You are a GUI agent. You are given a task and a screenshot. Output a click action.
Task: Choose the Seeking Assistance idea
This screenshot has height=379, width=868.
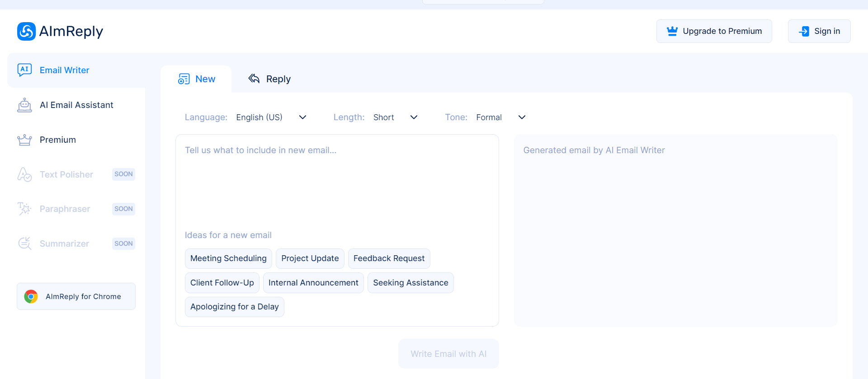pyautogui.click(x=410, y=283)
